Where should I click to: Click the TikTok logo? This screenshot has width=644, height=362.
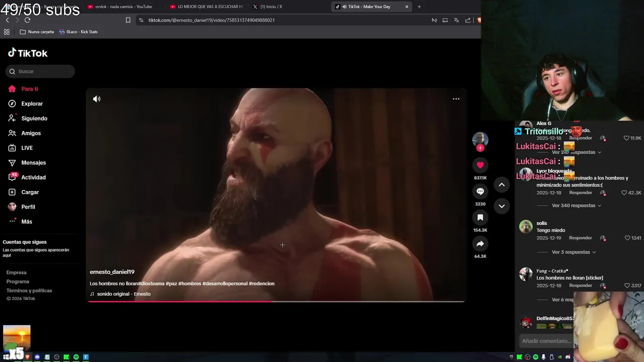(x=28, y=53)
